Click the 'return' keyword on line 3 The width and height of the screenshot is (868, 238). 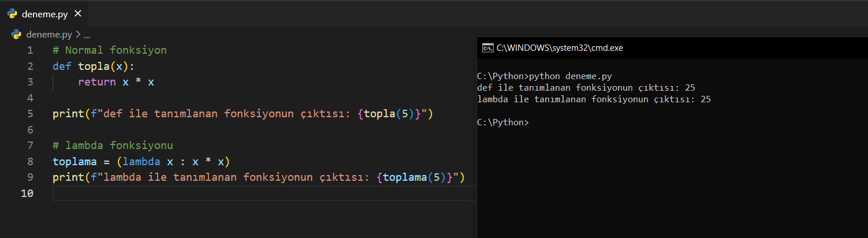point(97,82)
